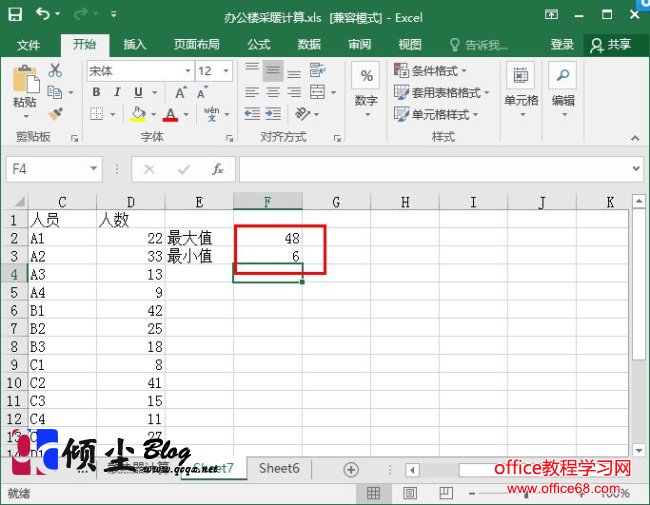650x505 pixels.
Task: Switch to Page Break Preview view
Action: (x=446, y=493)
